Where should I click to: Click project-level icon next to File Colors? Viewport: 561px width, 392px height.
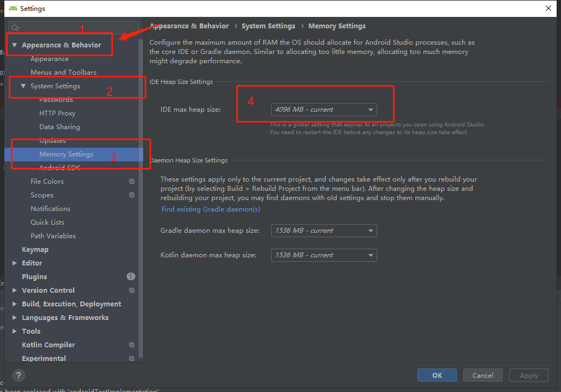132,182
